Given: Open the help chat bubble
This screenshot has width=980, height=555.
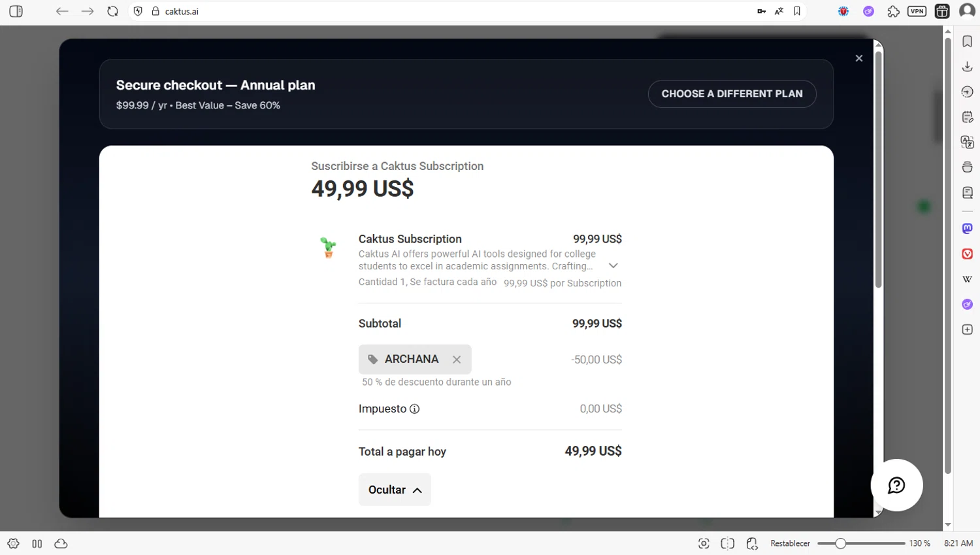Looking at the screenshot, I should point(896,485).
